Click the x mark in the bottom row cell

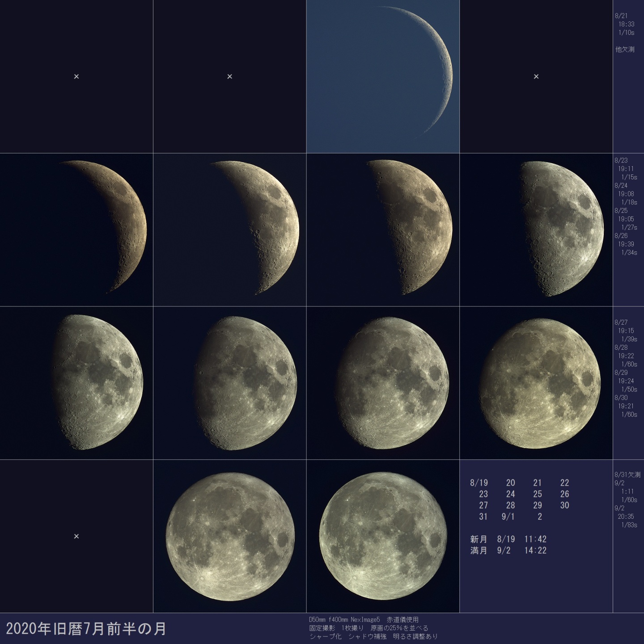tap(76, 536)
